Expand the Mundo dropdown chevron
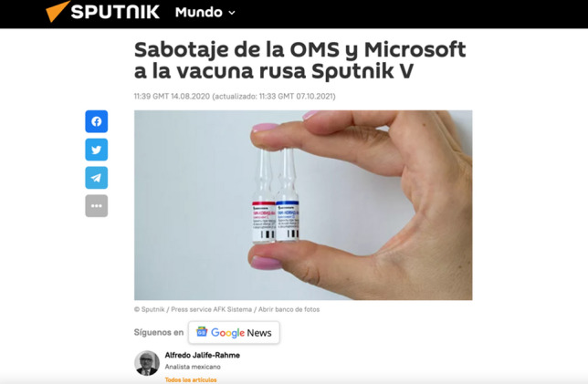Viewport: 588px width, 384px height. pyautogui.click(x=232, y=13)
